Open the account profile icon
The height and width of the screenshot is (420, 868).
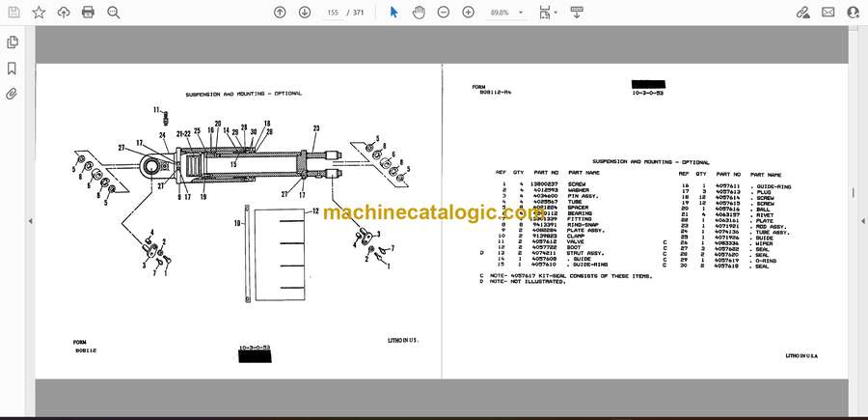854,13
